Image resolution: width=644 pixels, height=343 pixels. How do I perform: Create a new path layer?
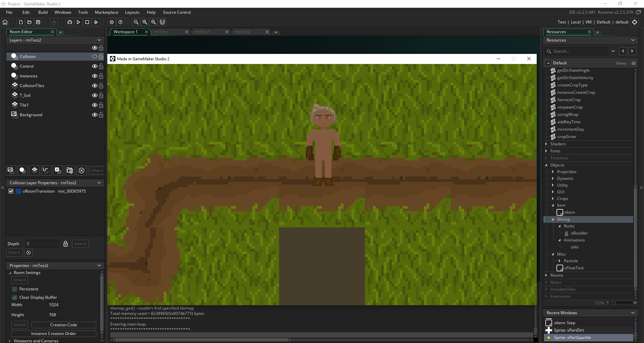coord(46,170)
